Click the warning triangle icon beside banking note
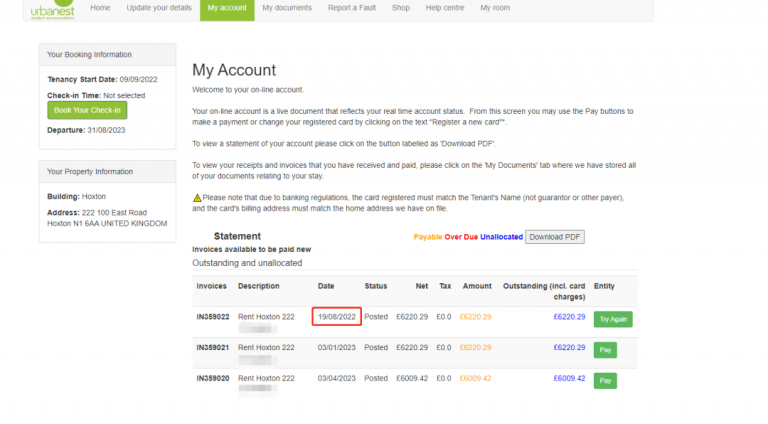This screenshot has height=424, width=768. pos(197,197)
